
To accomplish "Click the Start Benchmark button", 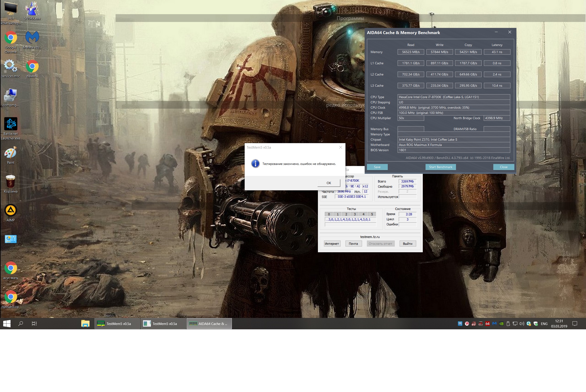I will (x=440, y=167).
